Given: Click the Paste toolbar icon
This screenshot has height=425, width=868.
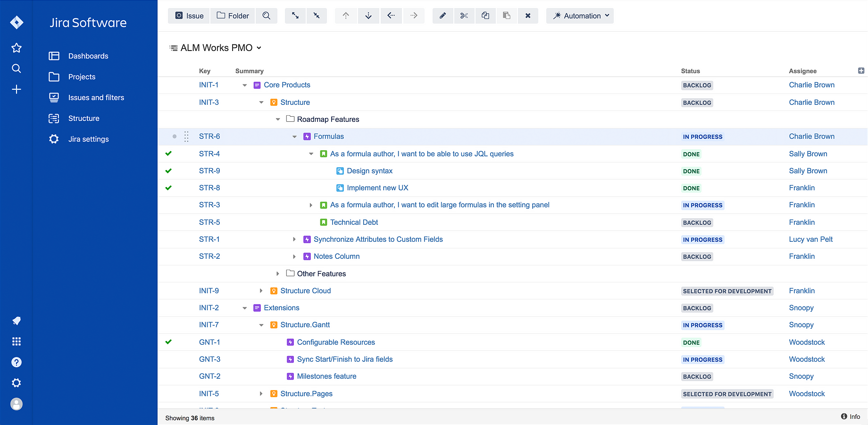Looking at the screenshot, I should click(507, 16).
